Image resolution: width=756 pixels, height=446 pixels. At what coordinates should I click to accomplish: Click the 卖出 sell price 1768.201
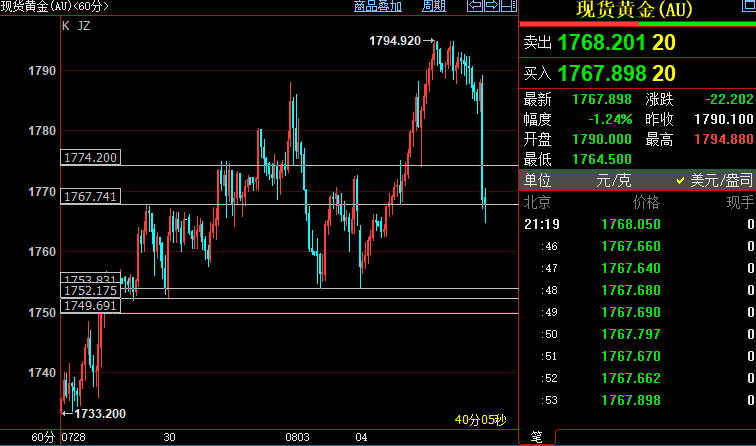click(x=602, y=43)
